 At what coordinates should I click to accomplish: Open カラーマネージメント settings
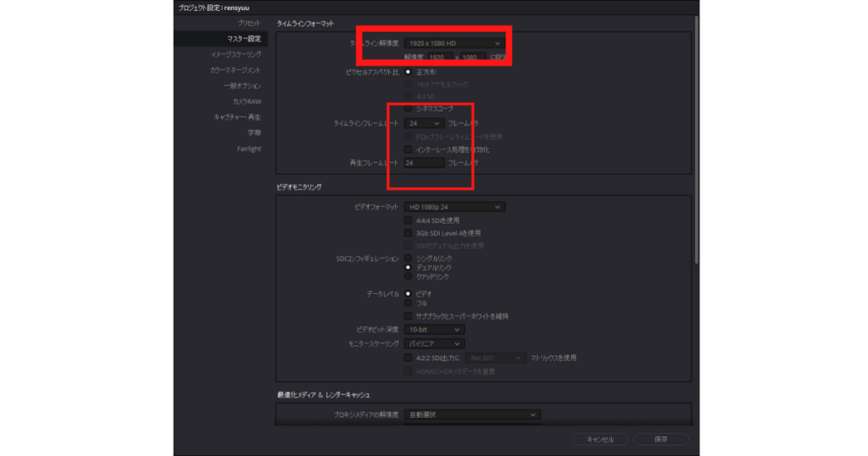tap(235, 70)
